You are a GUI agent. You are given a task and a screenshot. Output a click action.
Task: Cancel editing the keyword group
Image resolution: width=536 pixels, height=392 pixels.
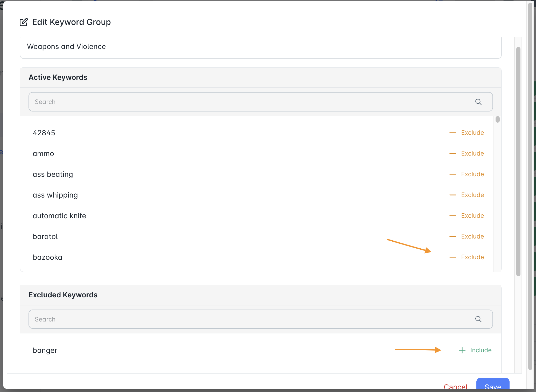pyautogui.click(x=455, y=387)
